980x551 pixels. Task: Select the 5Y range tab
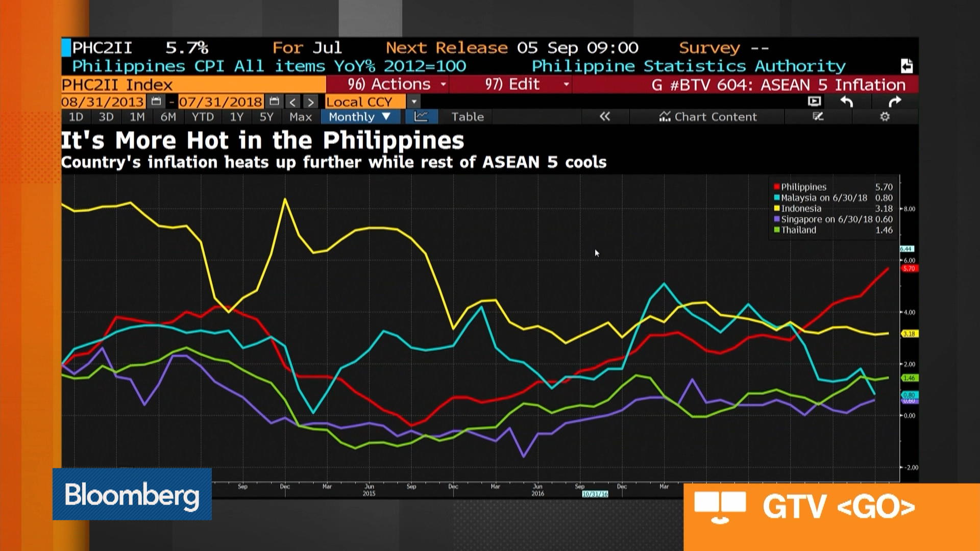click(x=266, y=117)
